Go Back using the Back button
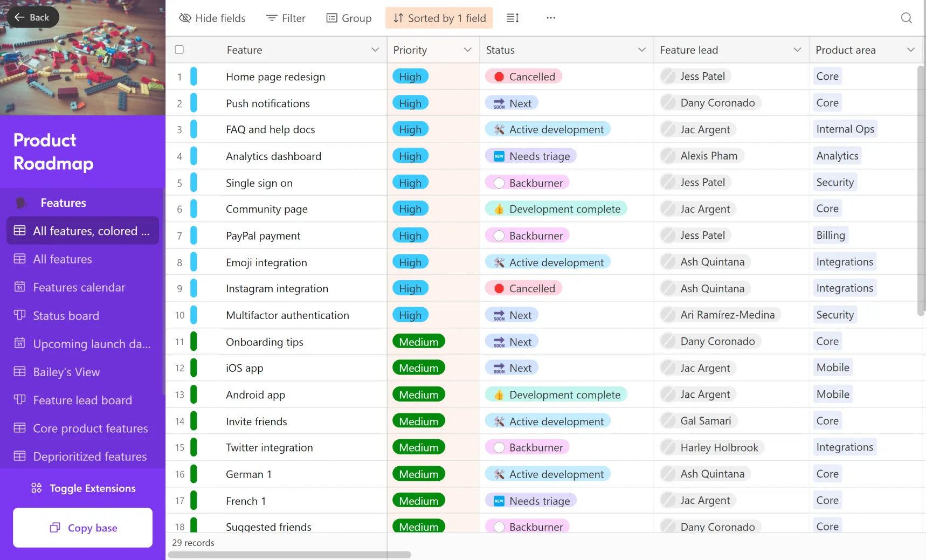 [x=32, y=17]
